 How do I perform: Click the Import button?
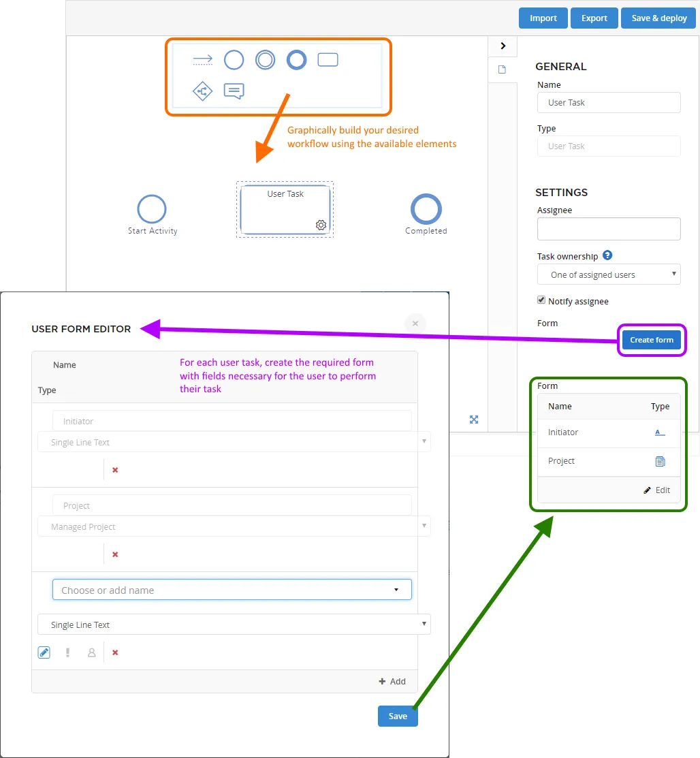pos(543,18)
